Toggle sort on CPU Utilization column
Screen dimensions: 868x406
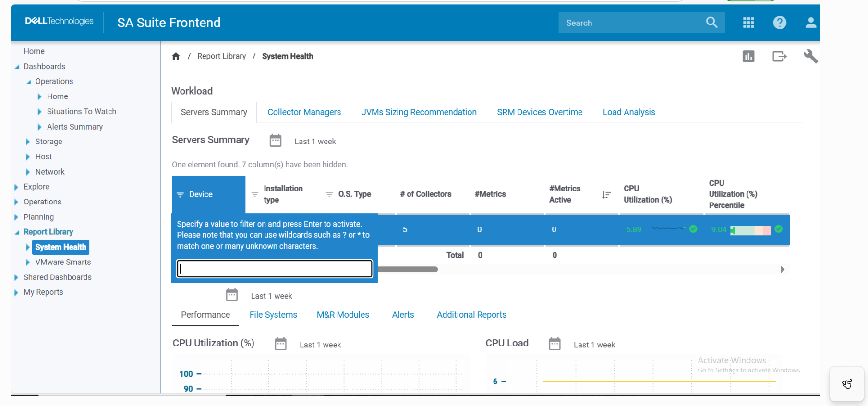[x=606, y=195]
